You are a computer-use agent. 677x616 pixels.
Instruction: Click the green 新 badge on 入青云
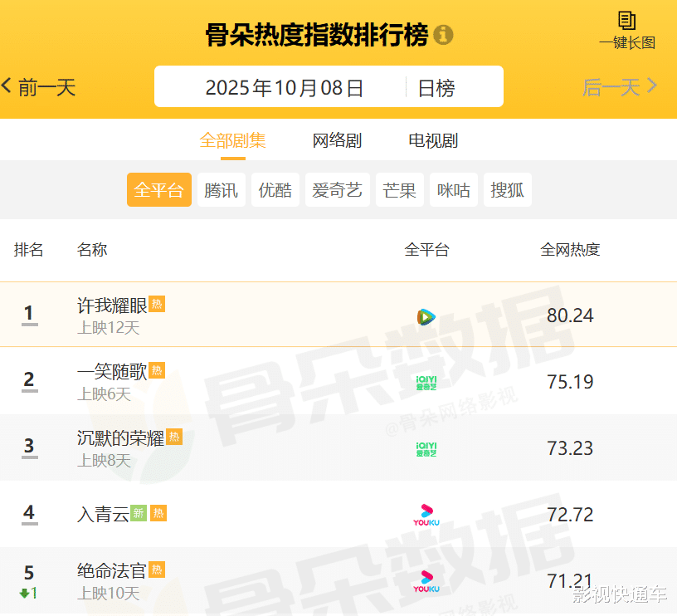[x=139, y=513]
